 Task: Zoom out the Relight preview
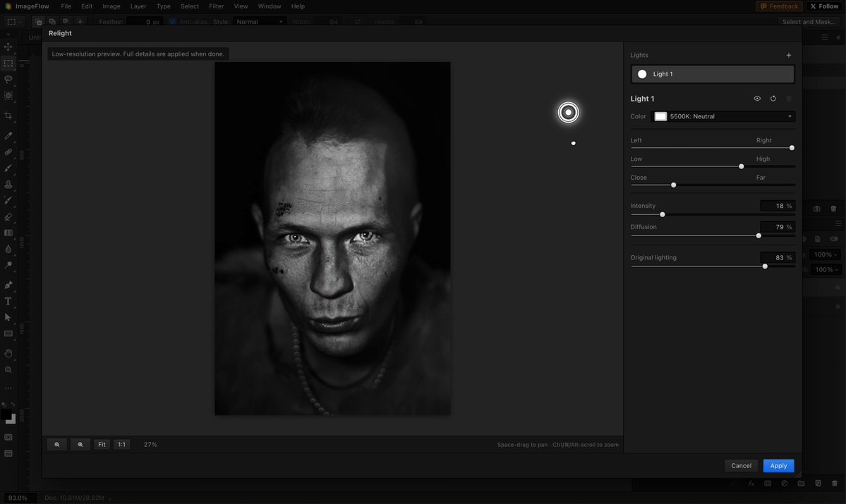[56, 445]
